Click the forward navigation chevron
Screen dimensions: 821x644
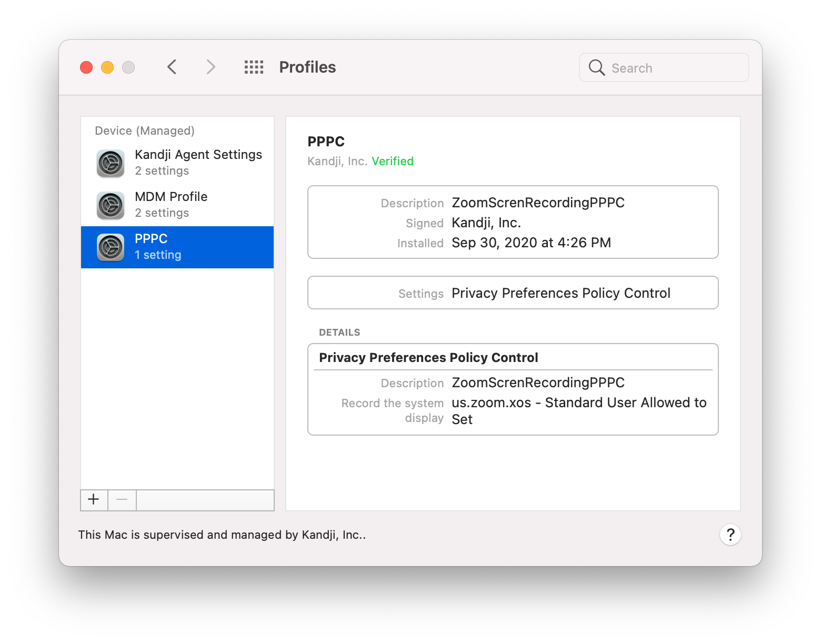210,67
